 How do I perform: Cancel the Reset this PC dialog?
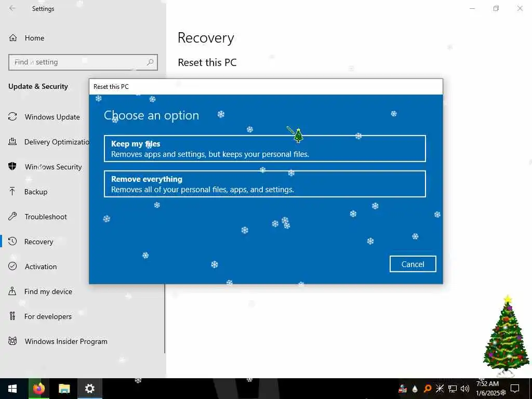(x=413, y=264)
